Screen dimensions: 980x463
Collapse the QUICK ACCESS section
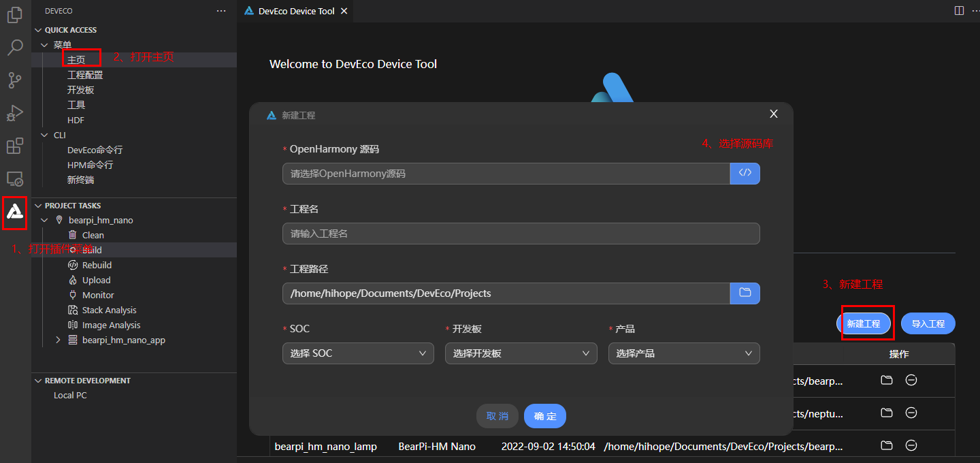[x=38, y=30]
